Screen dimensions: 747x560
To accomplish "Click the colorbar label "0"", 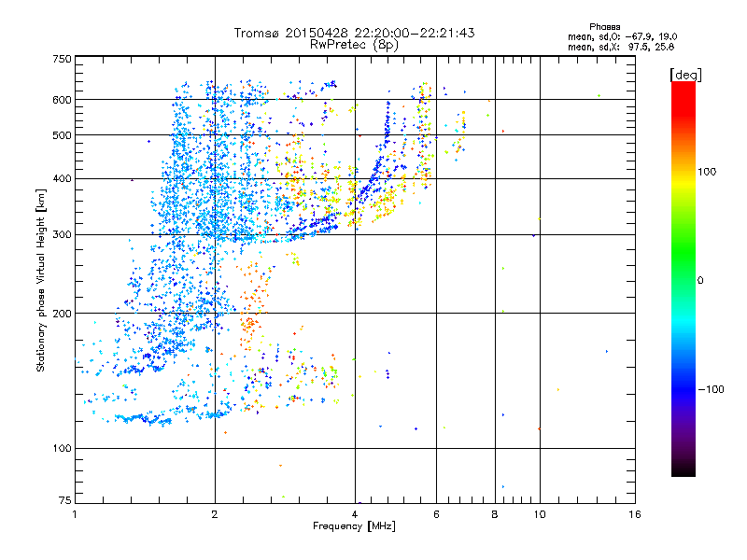I will [x=700, y=281].
